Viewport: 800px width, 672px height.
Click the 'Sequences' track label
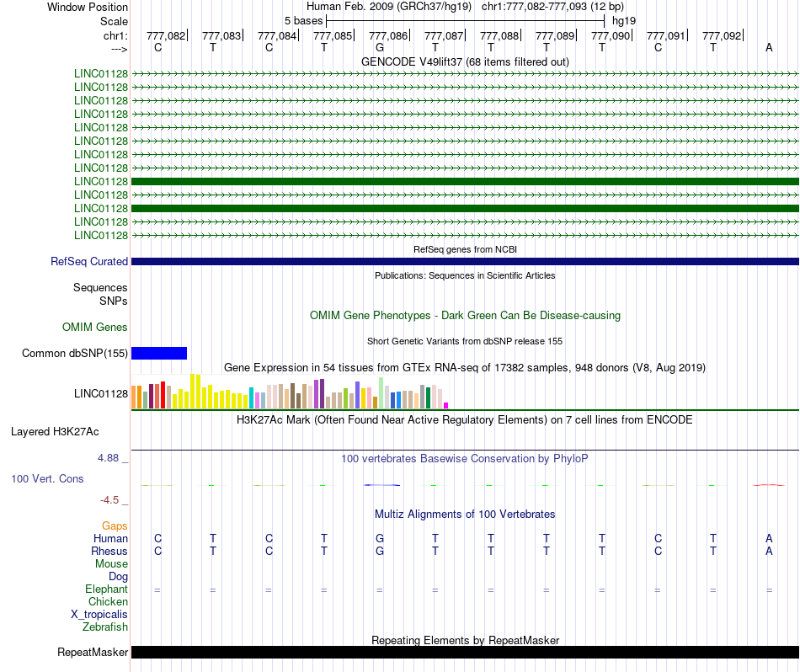(x=100, y=287)
